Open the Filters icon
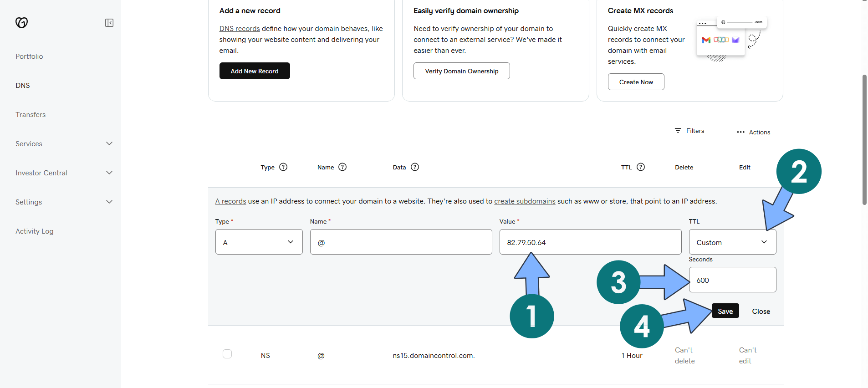The height and width of the screenshot is (388, 868). [678, 131]
